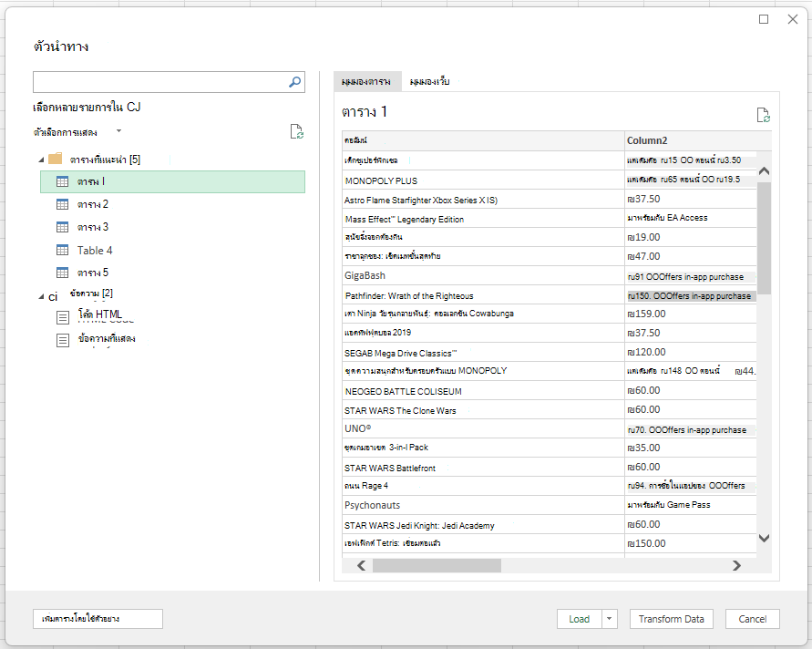
Task: Click the preview scroll up arrow
Action: point(764,171)
